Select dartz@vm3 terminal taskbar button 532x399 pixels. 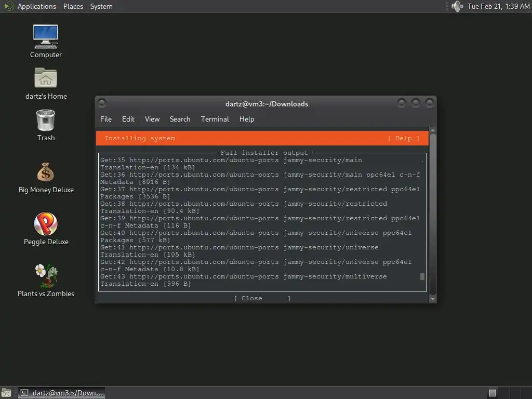coord(61,393)
